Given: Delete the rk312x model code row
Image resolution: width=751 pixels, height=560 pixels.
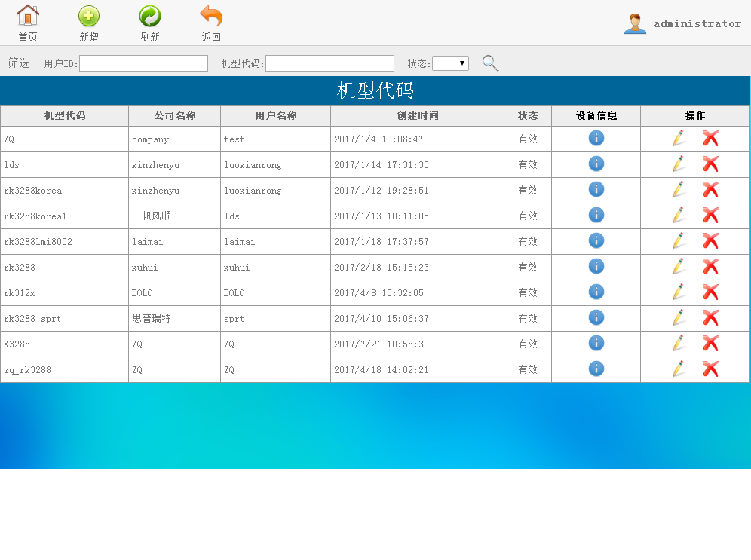Looking at the screenshot, I should (x=710, y=292).
